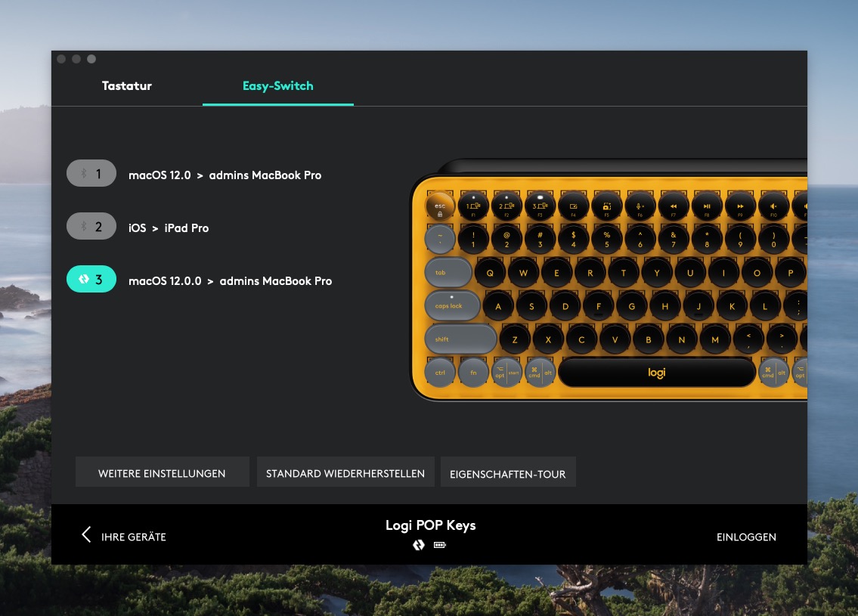Screen dimensions: 858x616
Task: Click the F6 microphone mute key
Action: point(640,206)
